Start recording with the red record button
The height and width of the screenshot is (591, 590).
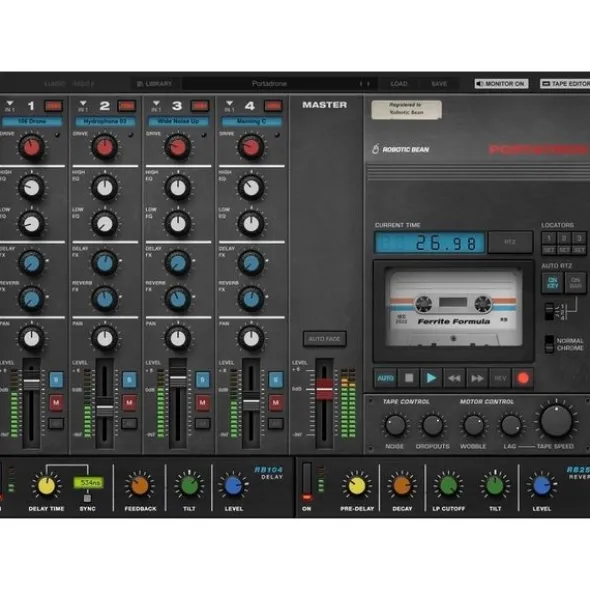[523, 378]
